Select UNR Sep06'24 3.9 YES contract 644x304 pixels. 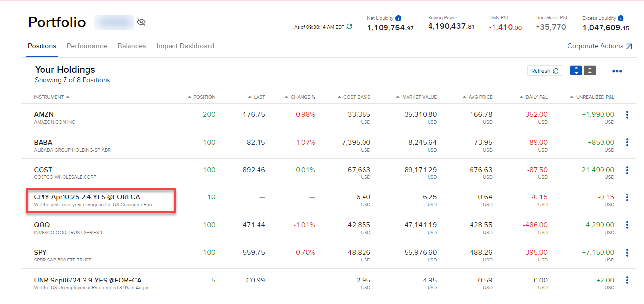point(90,280)
